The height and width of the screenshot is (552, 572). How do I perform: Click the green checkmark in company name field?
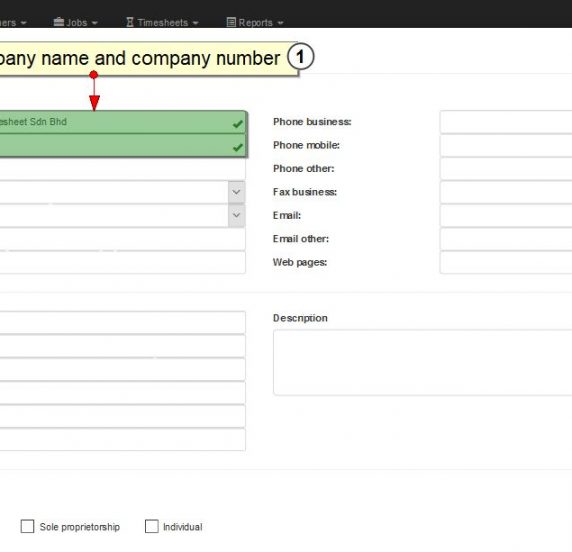(x=237, y=124)
